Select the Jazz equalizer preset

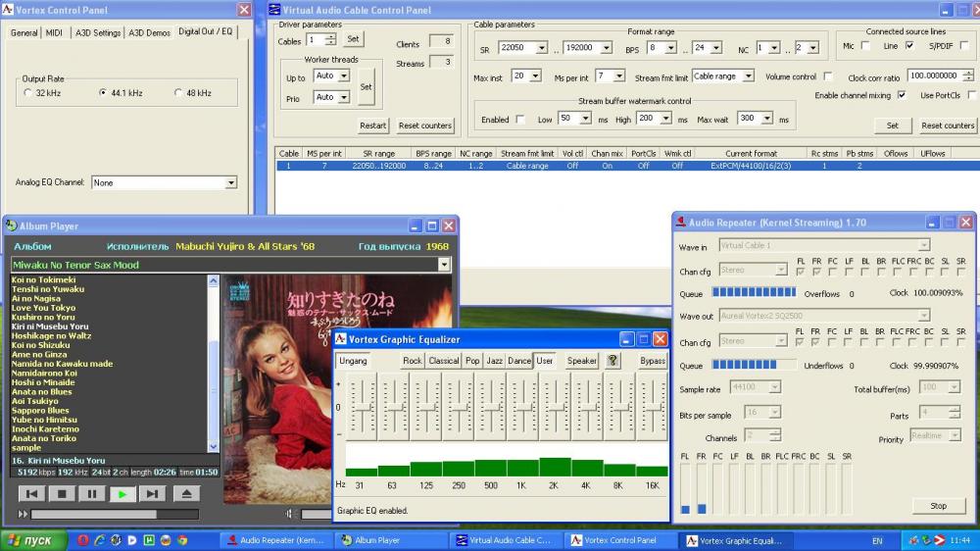click(494, 361)
